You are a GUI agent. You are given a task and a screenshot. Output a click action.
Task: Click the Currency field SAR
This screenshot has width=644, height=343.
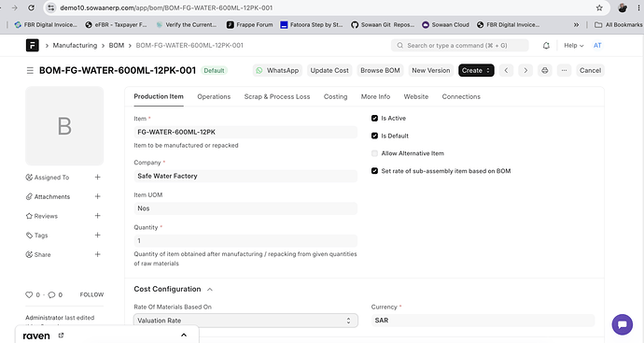point(483,321)
